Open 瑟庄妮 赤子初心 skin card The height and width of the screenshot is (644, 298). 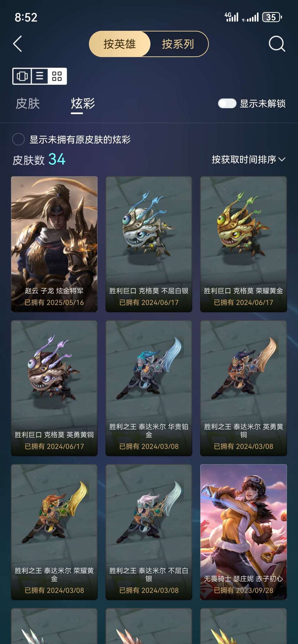click(x=243, y=532)
